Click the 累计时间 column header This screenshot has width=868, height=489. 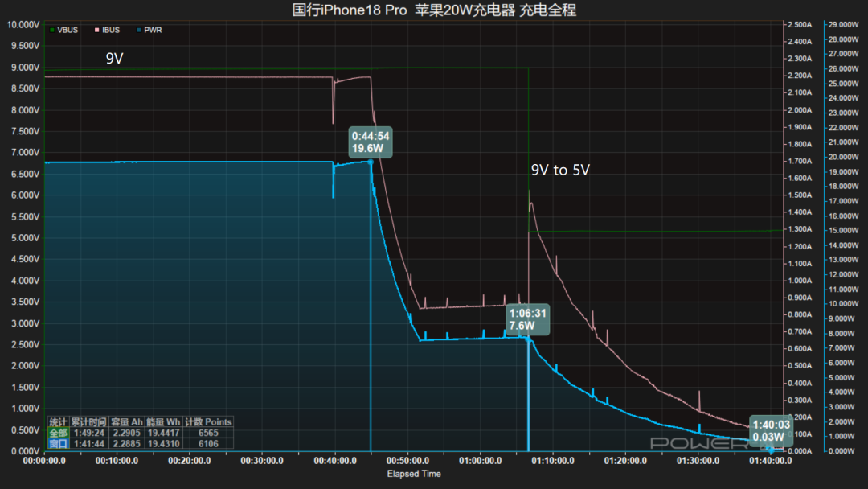[x=89, y=422]
